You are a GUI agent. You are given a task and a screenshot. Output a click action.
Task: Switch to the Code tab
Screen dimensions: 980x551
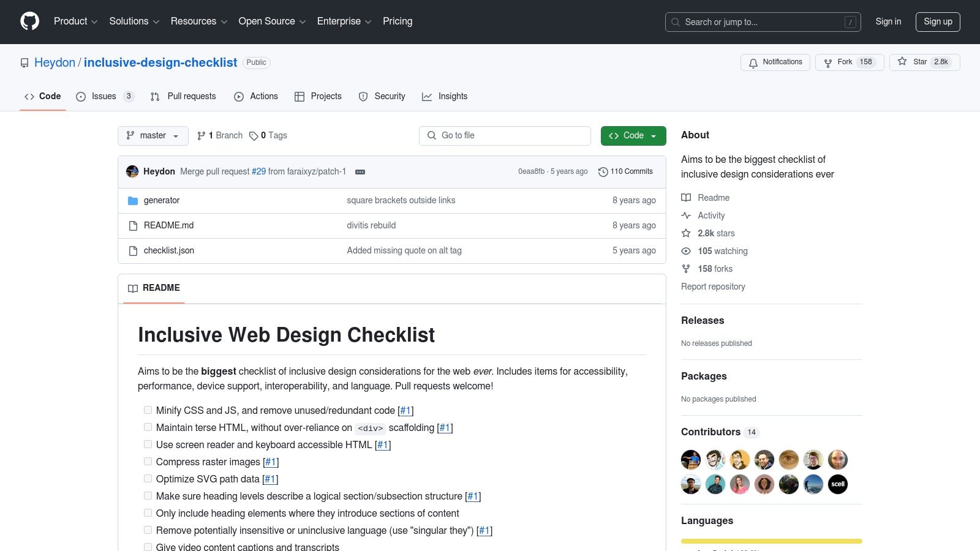[x=43, y=97]
